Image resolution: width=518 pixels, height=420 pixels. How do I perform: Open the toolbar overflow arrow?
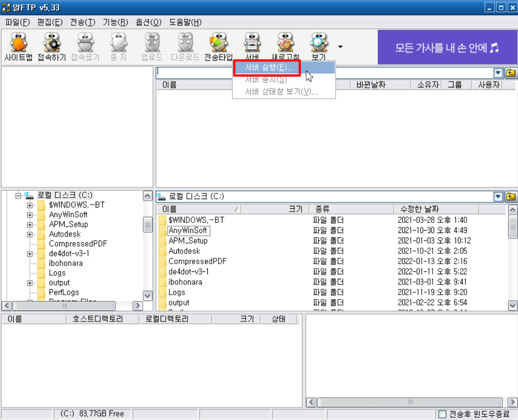tap(340, 47)
